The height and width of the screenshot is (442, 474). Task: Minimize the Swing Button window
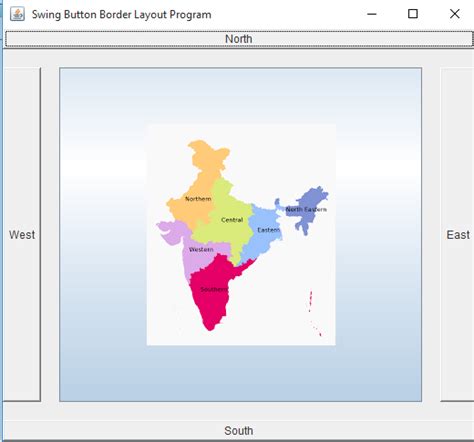[x=372, y=14]
